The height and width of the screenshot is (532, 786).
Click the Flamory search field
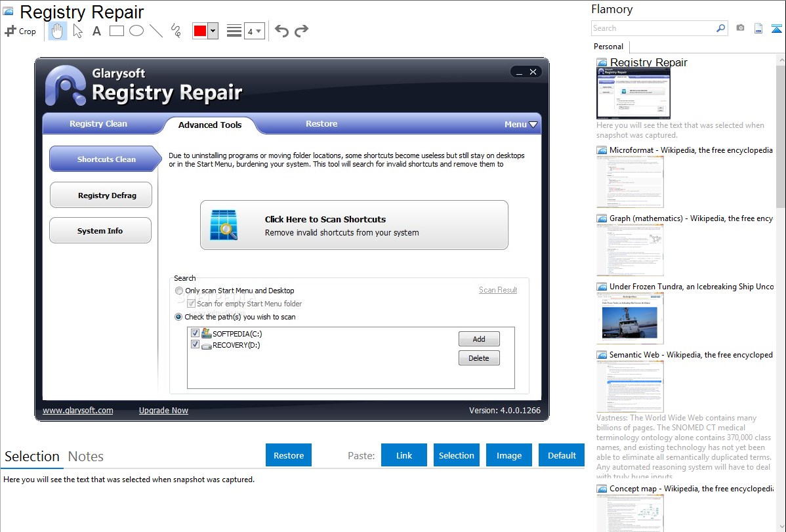click(x=653, y=28)
